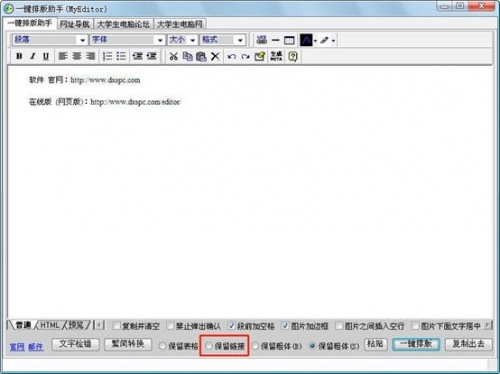The height and width of the screenshot is (374, 500).
Task: Click the 文字检错 button
Action: click(x=76, y=344)
